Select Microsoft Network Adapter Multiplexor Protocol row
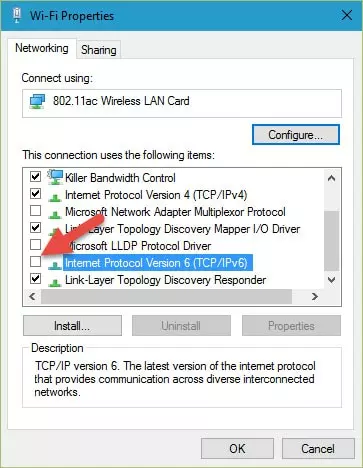 click(x=175, y=212)
